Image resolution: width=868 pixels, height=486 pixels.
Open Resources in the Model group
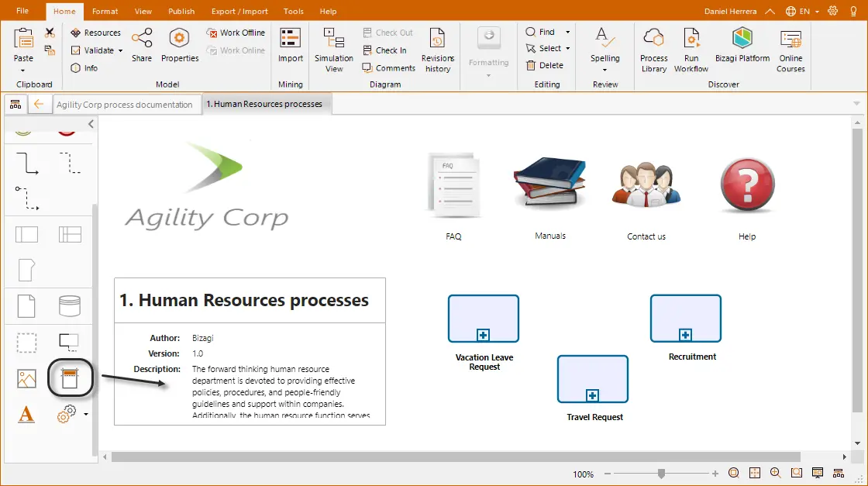96,33
